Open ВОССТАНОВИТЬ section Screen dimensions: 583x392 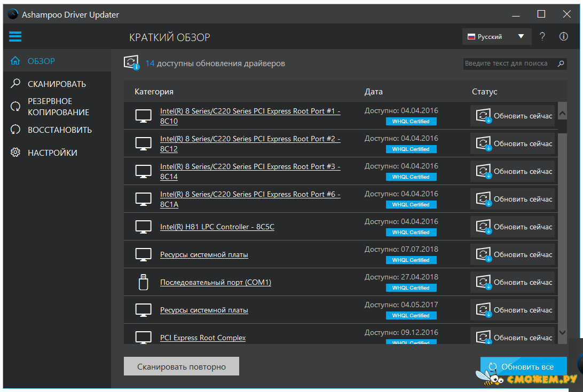[59, 130]
